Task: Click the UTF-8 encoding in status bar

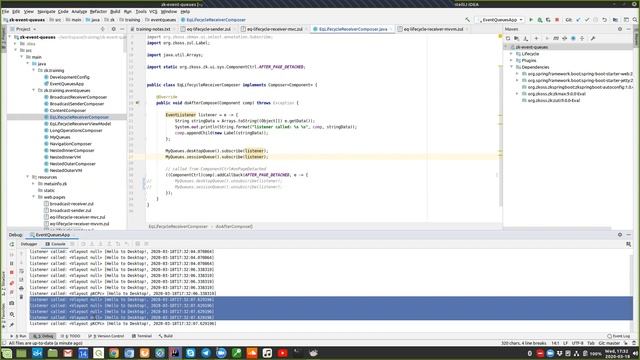Action: tap(577, 343)
